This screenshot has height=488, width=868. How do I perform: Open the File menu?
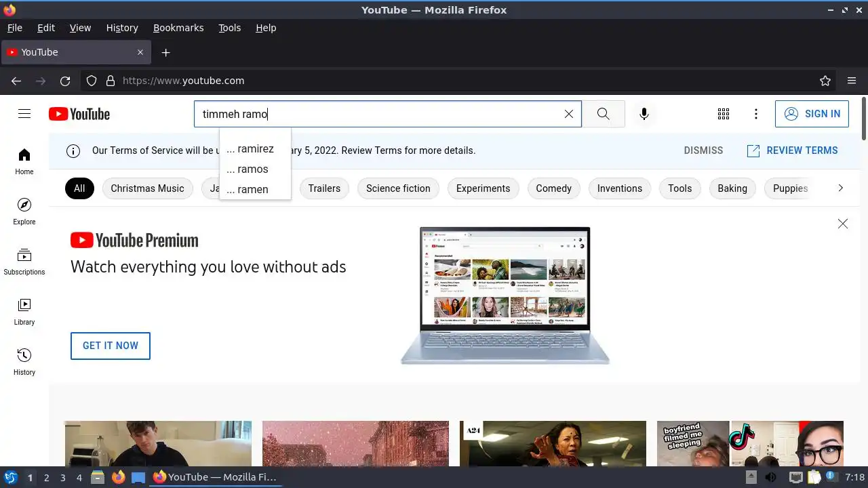(x=14, y=28)
